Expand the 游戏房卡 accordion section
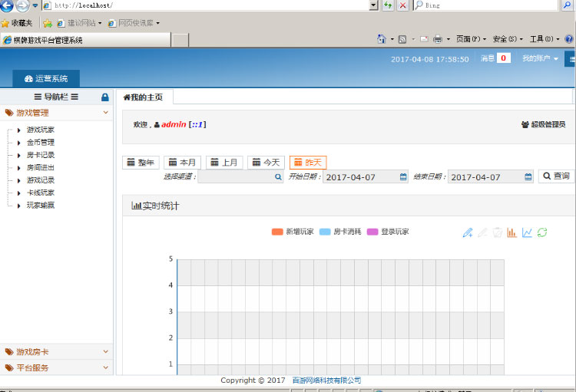Screen dimensions: 576x392 [x=58, y=352]
